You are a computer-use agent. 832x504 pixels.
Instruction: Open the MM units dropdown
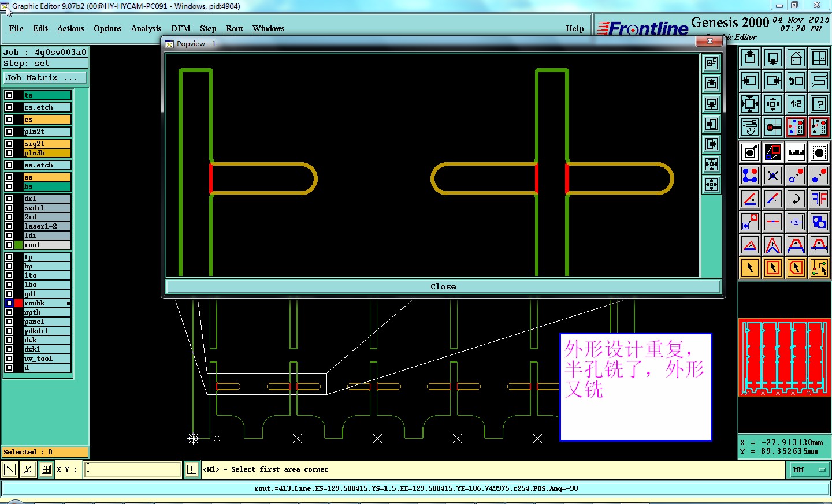[x=809, y=470]
